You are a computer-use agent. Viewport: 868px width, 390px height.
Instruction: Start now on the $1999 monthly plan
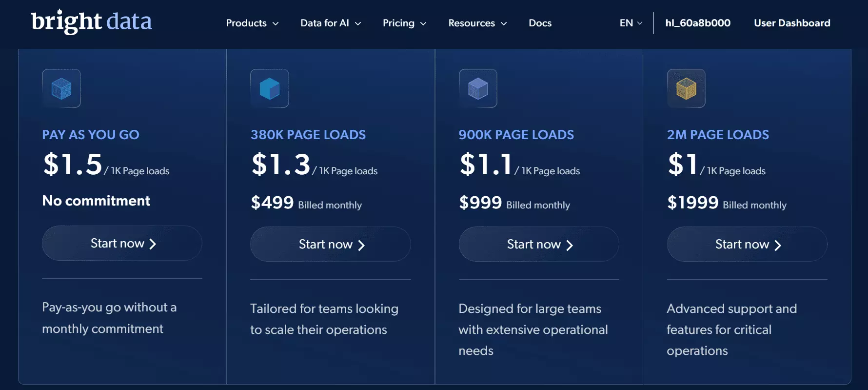pyautogui.click(x=747, y=244)
